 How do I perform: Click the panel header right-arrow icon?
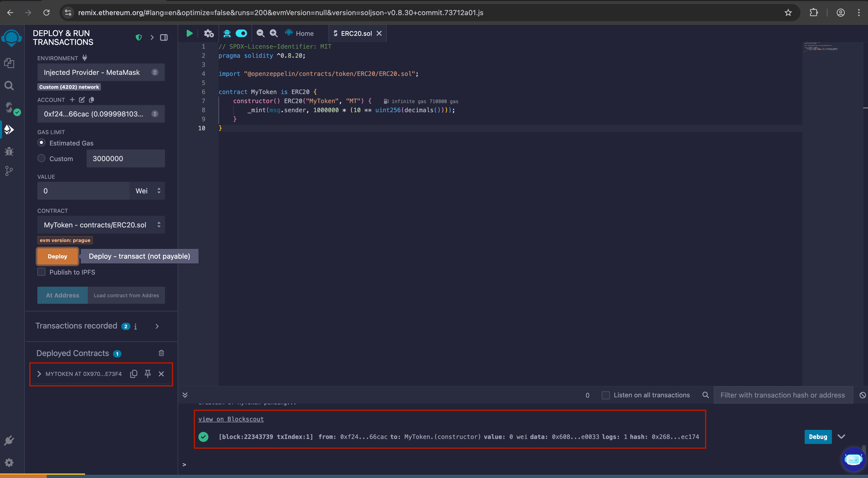pos(152,37)
